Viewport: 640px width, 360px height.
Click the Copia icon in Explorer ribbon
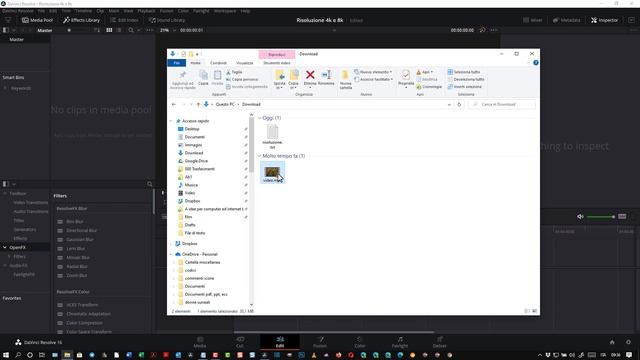(203, 75)
